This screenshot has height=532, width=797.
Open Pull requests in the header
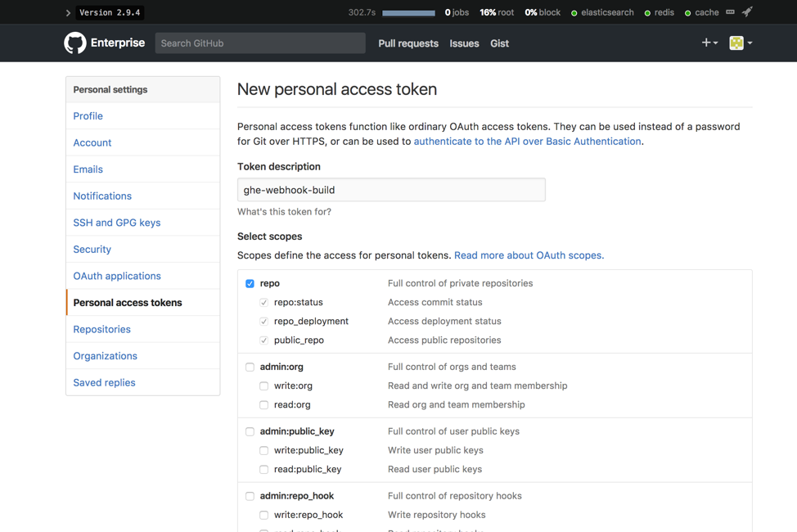point(408,43)
